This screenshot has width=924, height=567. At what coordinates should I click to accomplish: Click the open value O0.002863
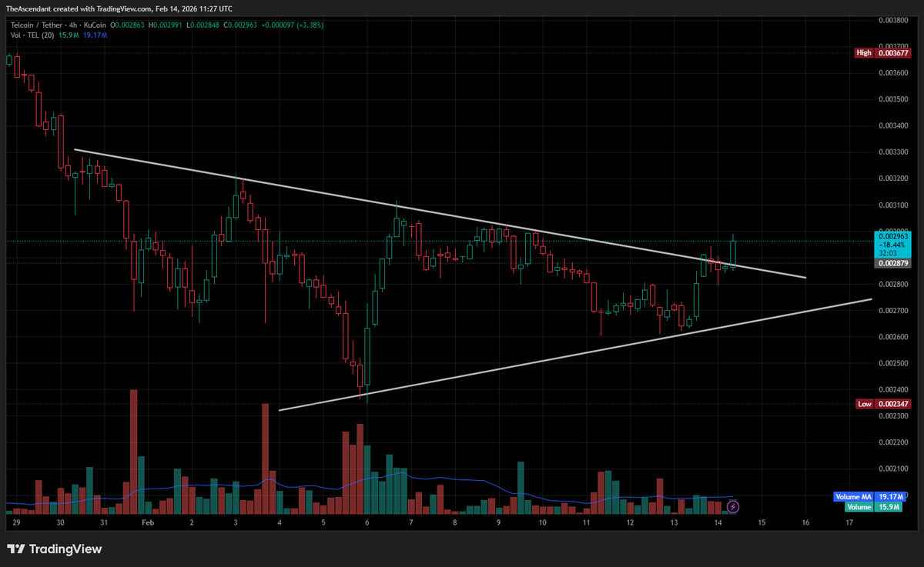pyautogui.click(x=128, y=25)
